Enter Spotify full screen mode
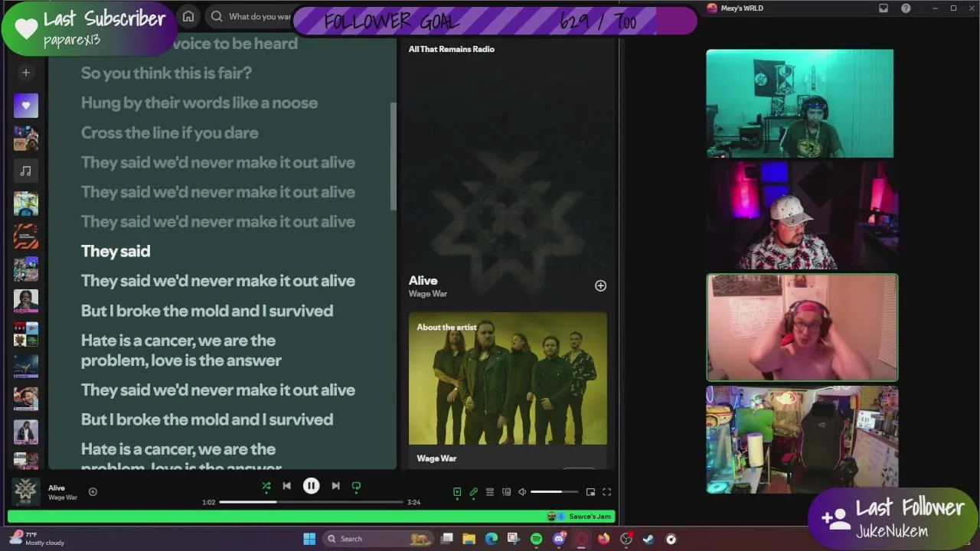This screenshot has width=980, height=551. 606,492
